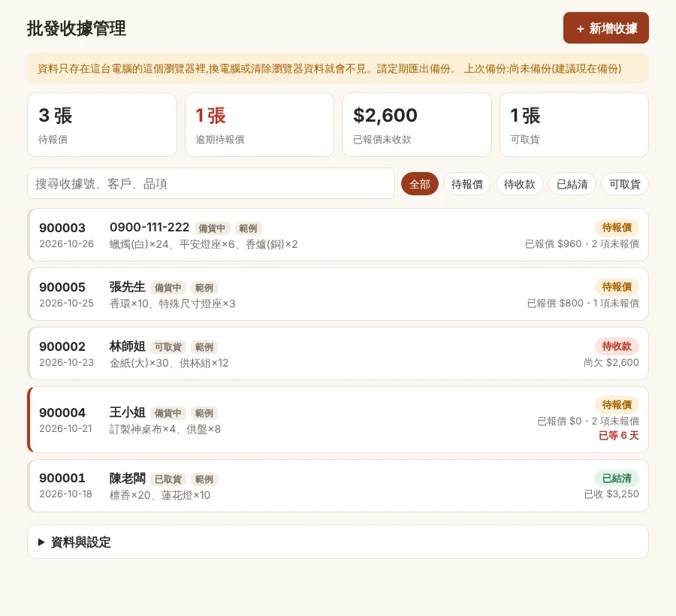
Task: Click customer name 王小姐
Action: click(127, 412)
